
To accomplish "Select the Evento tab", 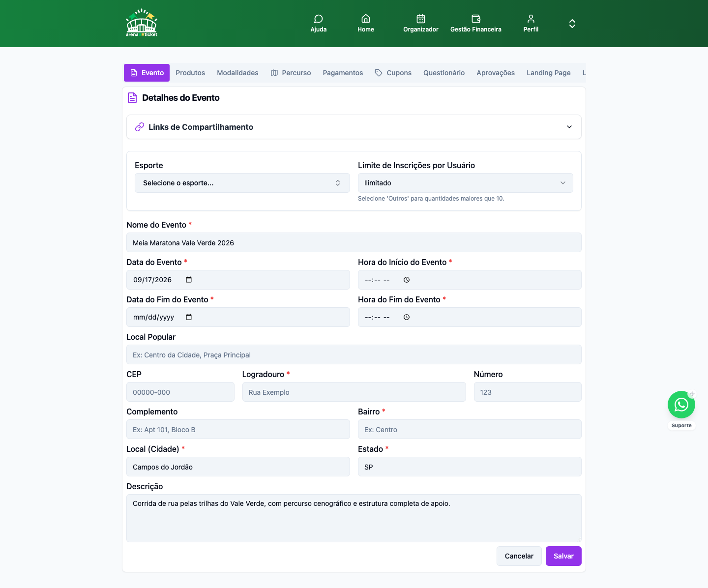I will [x=147, y=73].
